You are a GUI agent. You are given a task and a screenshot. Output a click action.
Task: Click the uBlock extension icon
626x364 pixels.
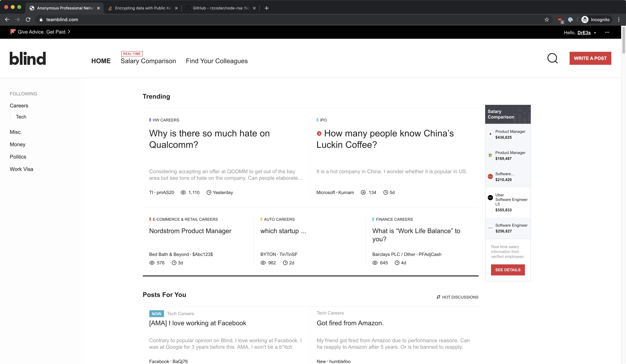pos(560,20)
